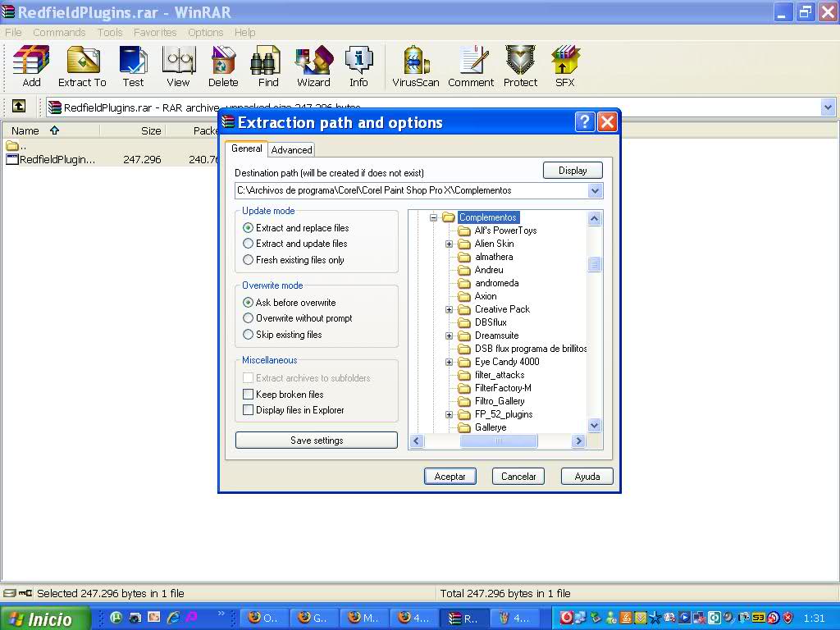Enable Keep broken files checkbox
The width and height of the screenshot is (840, 630).
click(248, 395)
